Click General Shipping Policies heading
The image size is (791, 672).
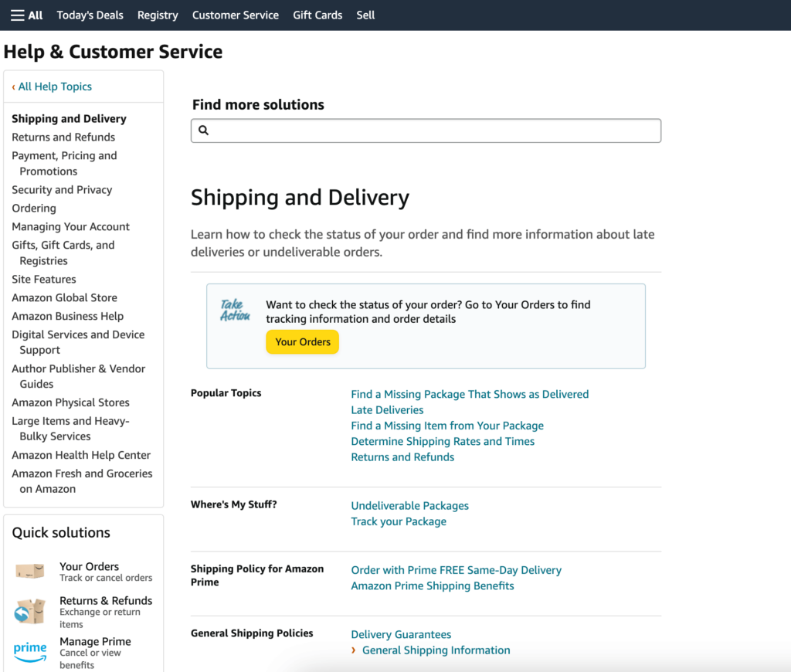pos(252,633)
